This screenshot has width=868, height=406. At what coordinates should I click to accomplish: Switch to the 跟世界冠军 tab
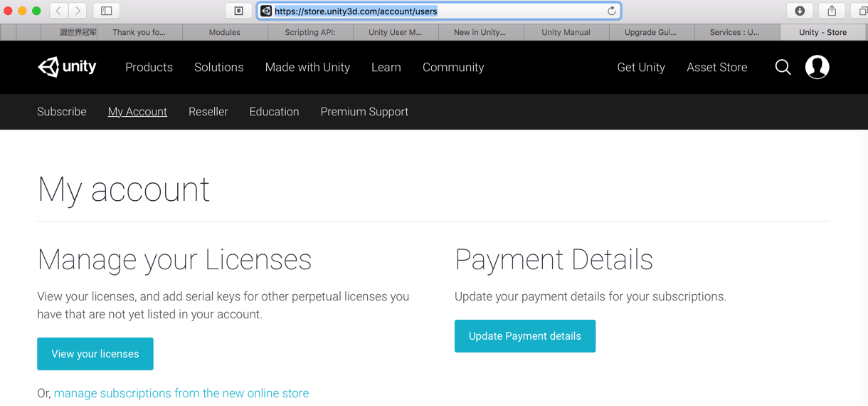[69, 32]
